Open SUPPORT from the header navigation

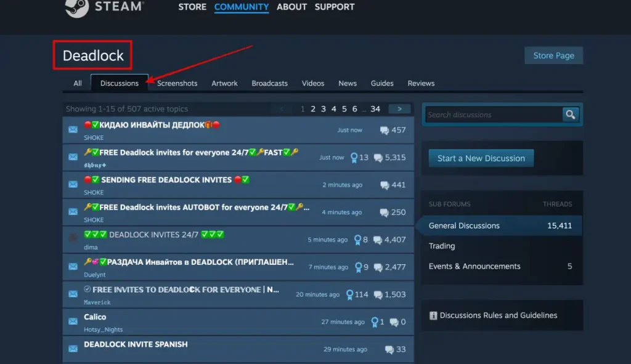pyautogui.click(x=335, y=7)
